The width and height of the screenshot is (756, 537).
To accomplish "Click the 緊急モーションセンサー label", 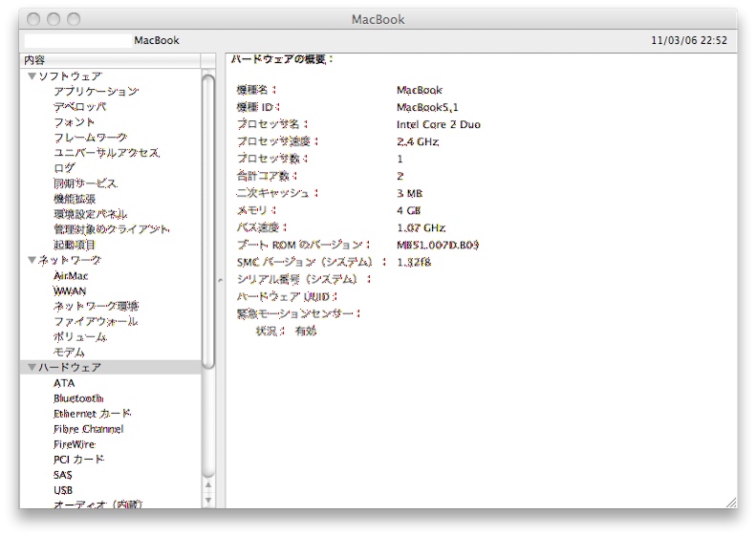I will [298, 313].
